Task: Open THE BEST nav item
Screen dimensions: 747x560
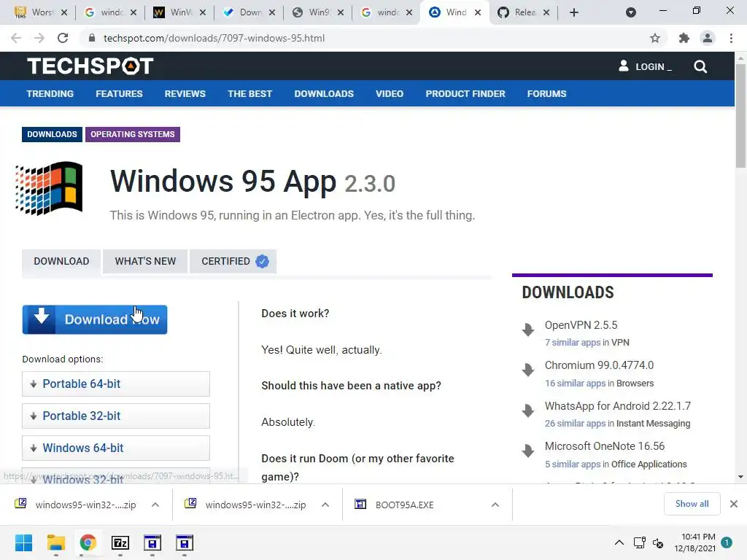Action: [249, 94]
